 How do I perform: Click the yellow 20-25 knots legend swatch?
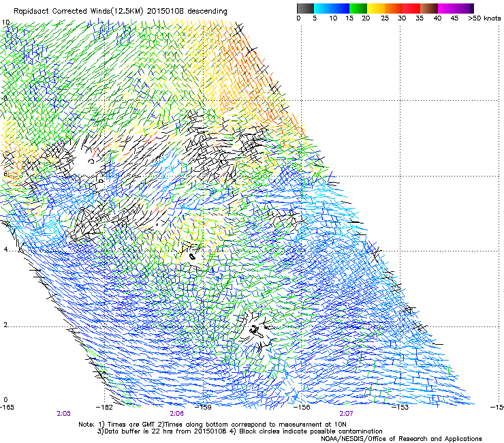(376, 8)
